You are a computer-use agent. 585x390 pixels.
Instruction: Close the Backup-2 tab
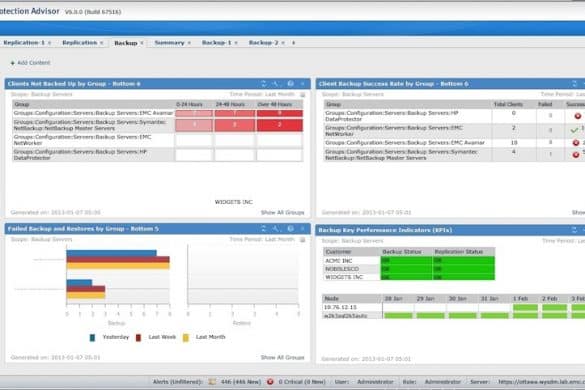[x=283, y=43]
